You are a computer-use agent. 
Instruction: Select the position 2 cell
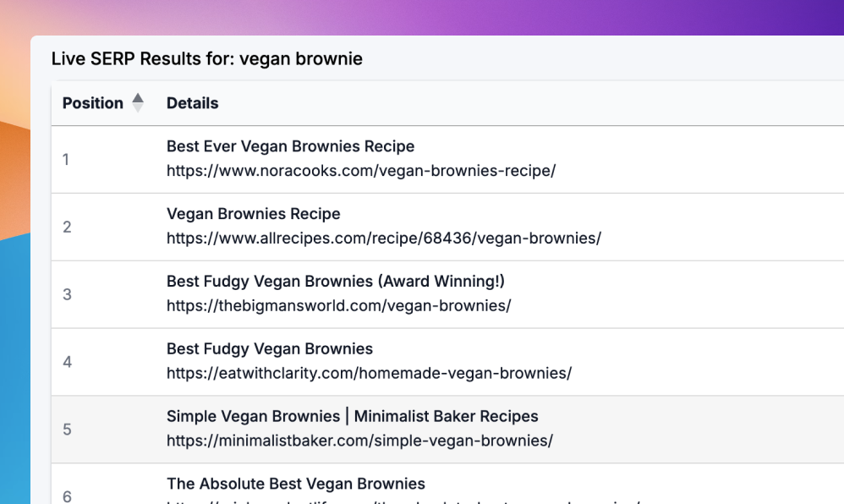(67, 227)
